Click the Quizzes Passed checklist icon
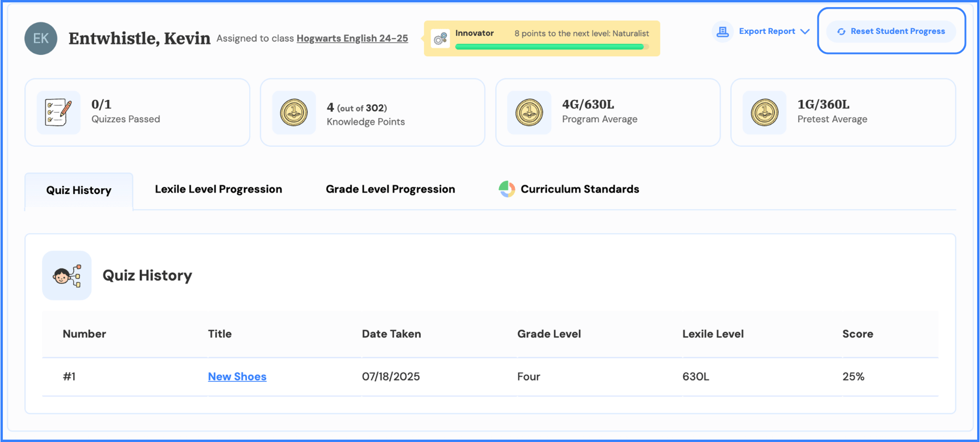 point(59,112)
